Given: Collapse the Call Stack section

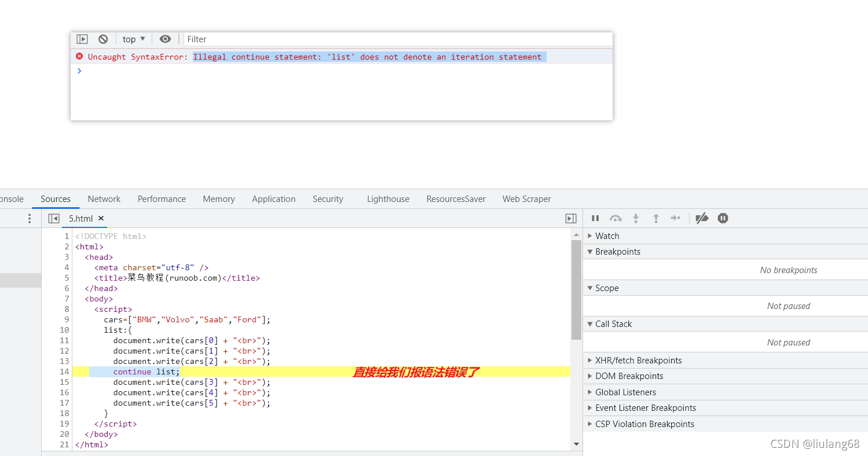Looking at the screenshot, I should [x=726, y=323].
